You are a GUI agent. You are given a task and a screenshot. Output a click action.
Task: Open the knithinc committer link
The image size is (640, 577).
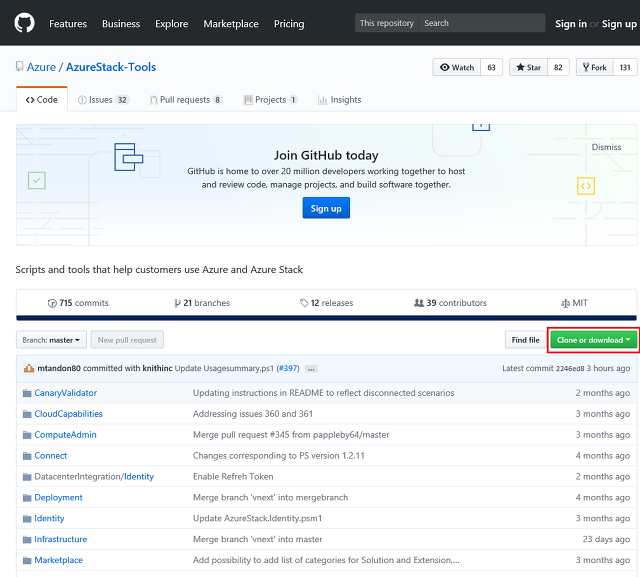pyautogui.click(x=157, y=368)
